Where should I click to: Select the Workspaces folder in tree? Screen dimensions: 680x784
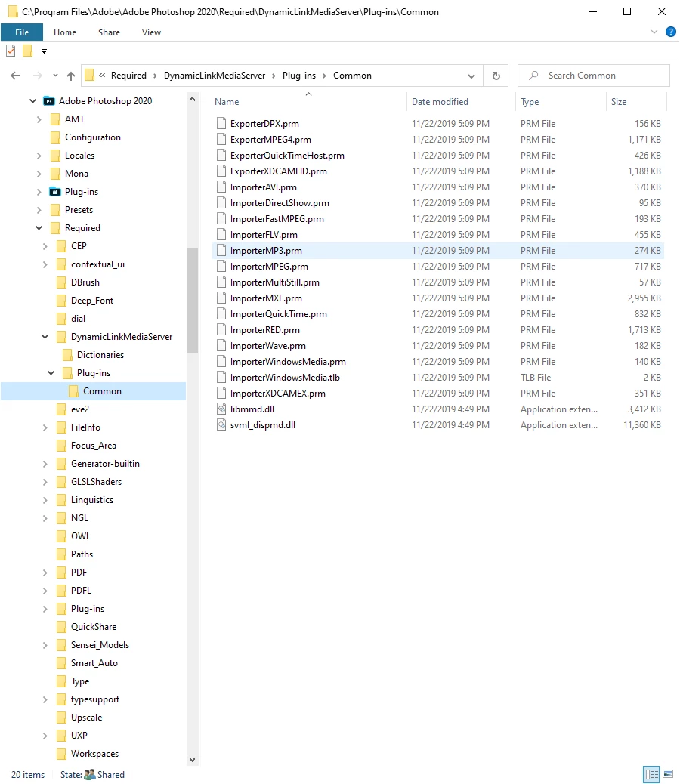pyautogui.click(x=94, y=754)
